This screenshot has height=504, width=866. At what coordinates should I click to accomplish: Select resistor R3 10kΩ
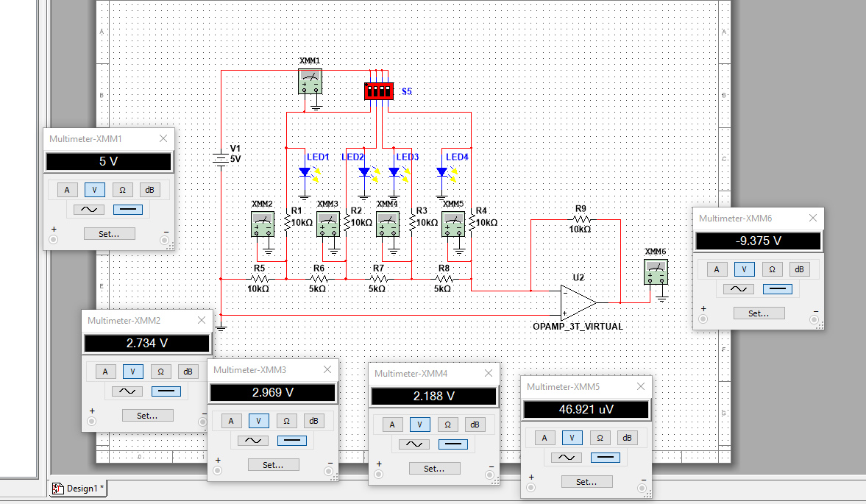[412, 222]
